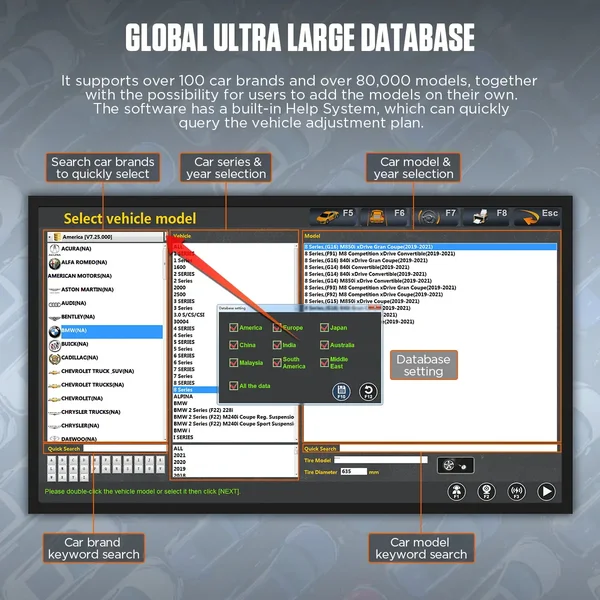This screenshot has width=600, height=600.
Task: Close the Database setting dialog
Action: click(x=373, y=308)
